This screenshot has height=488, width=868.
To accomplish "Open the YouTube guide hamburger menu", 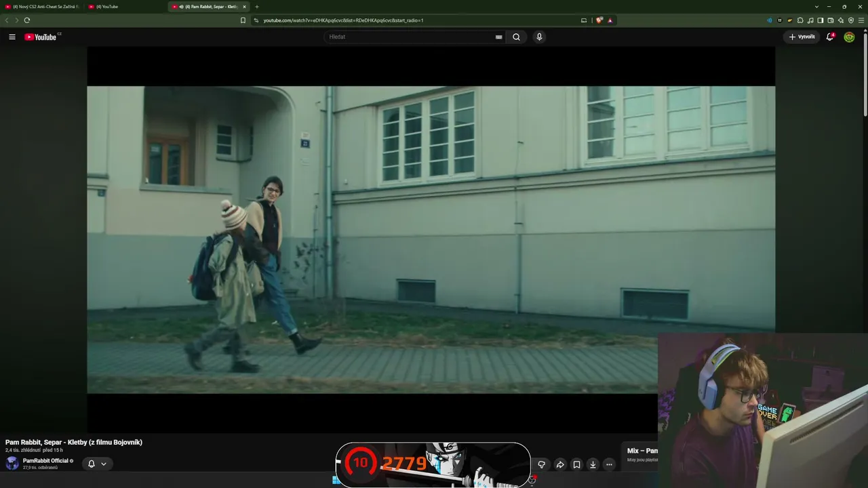I will click(12, 37).
